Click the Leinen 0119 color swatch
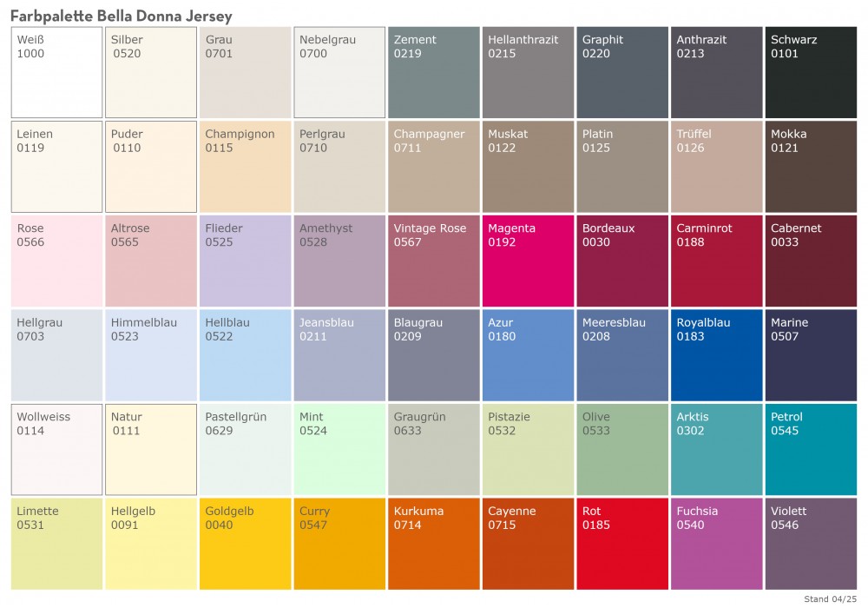The image size is (868, 608). pos(56,166)
